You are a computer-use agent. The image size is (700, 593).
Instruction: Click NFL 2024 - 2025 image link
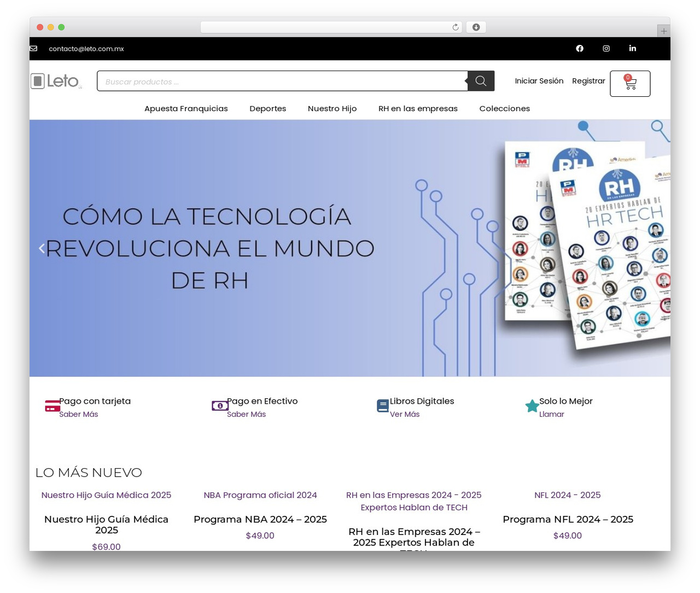point(568,495)
